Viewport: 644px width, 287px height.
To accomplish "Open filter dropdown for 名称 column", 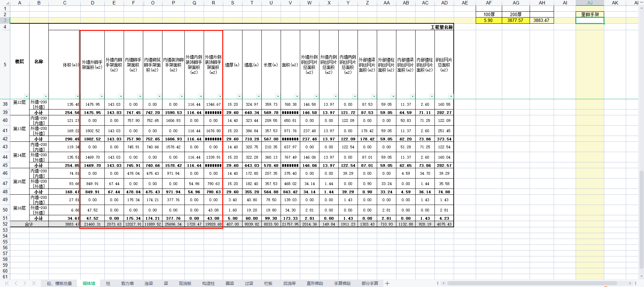I will click(x=46, y=96).
